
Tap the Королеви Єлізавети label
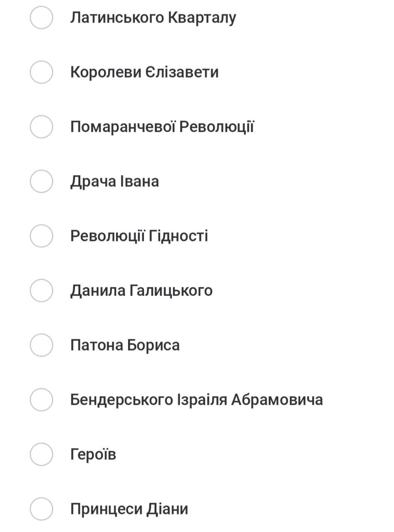pyautogui.click(x=144, y=72)
